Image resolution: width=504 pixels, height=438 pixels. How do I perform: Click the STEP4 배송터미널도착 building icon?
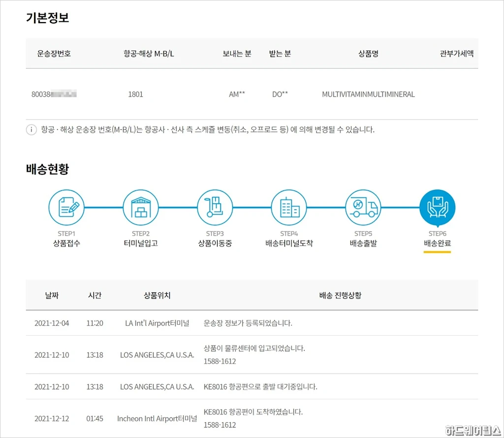(289, 207)
